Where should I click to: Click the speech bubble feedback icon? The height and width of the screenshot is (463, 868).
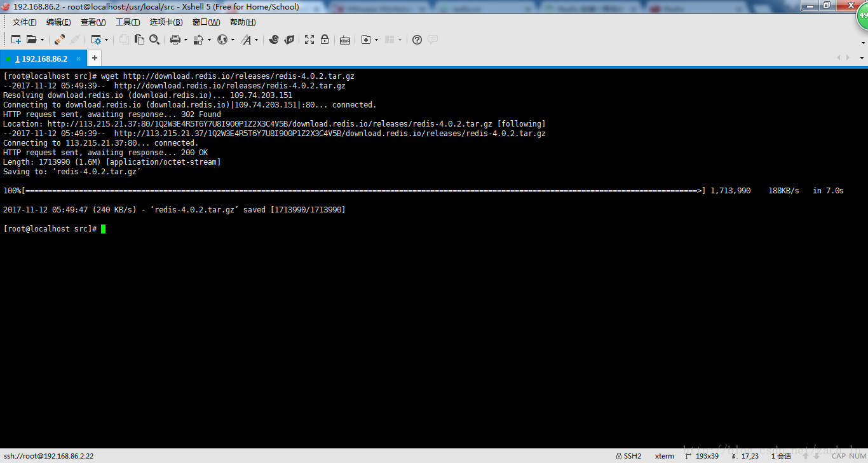tap(433, 39)
